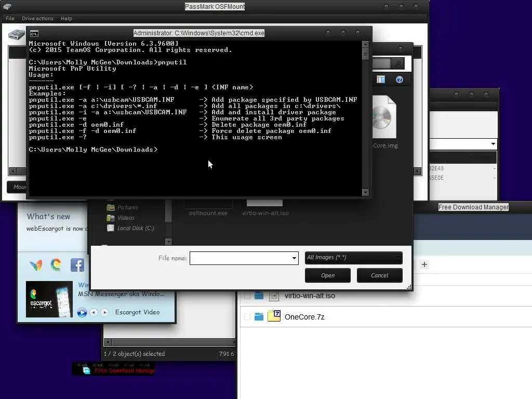Viewport: 532px width, 399px height.
Task: Open the escargot video thumbnail
Action: pyautogui.click(x=49, y=299)
